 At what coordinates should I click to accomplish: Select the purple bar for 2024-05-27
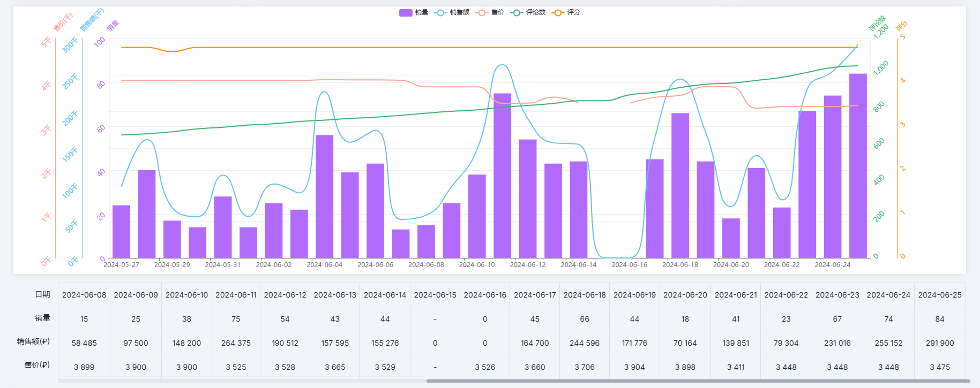[121, 232]
